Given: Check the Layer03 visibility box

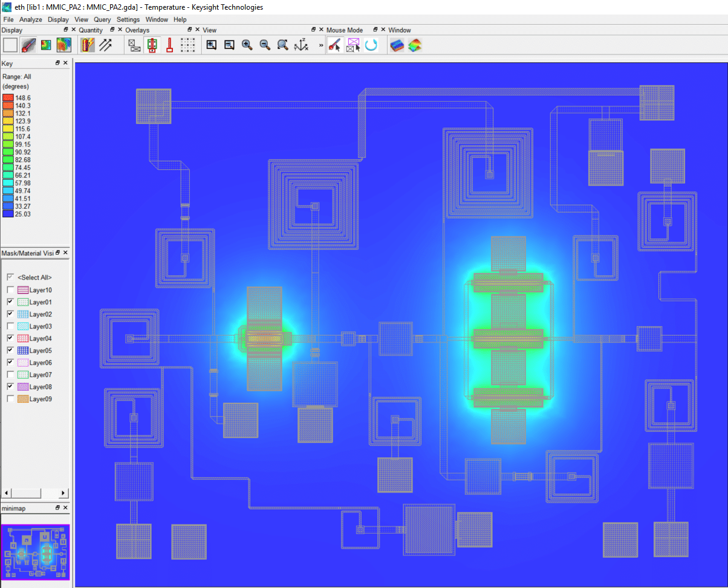Looking at the screenshot, I should (x=10, y=326).
